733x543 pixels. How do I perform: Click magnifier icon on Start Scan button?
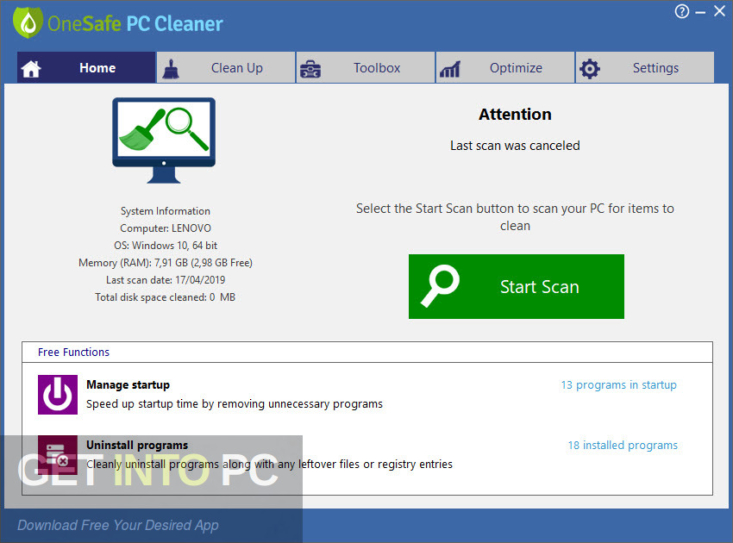pyautogui.click(x=440, y=286)
